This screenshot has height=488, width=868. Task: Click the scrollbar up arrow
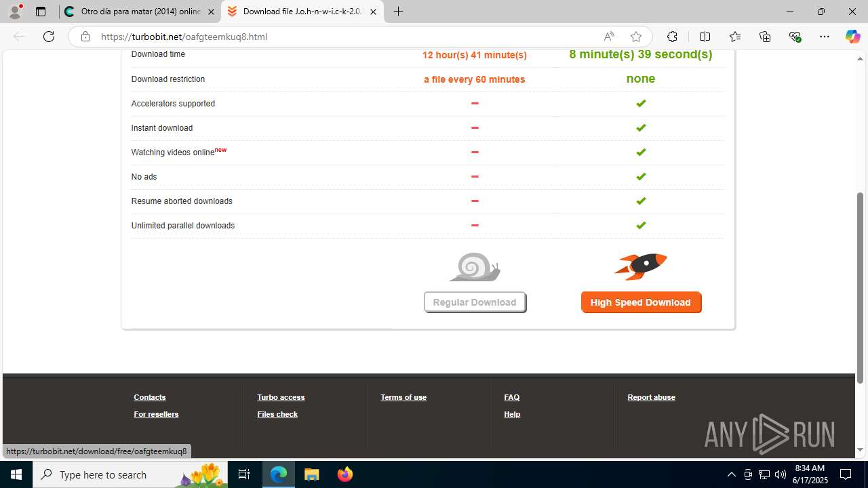[x=860, y=58]
